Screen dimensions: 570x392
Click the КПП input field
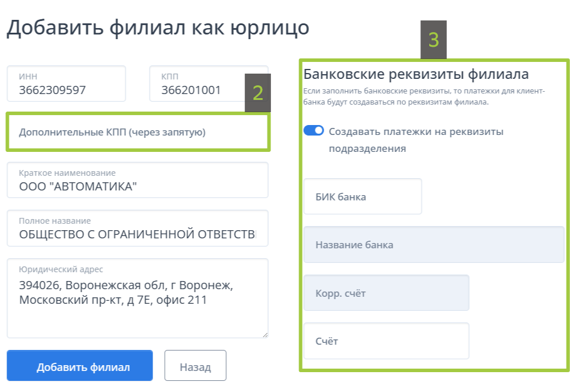(198, 84)
